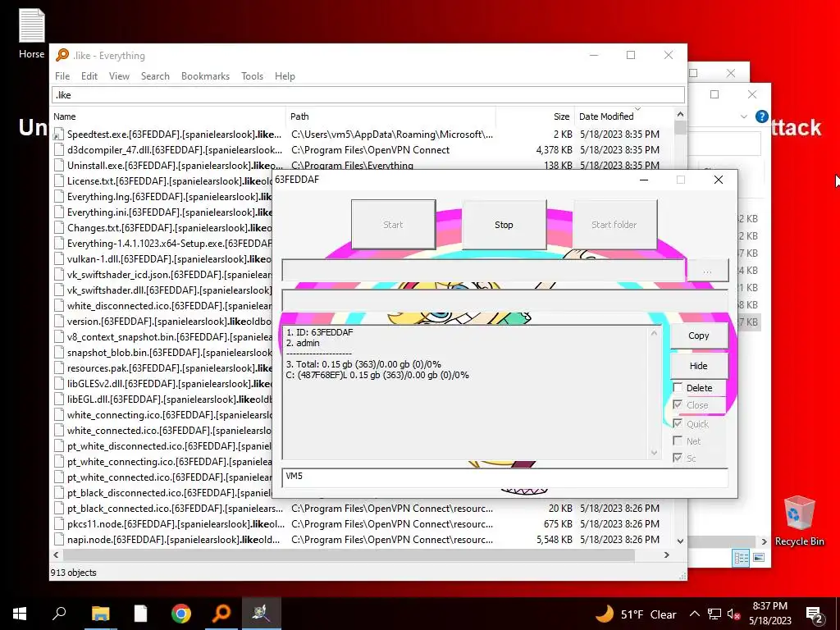Switch to large icons view in background window
840x630 pixels.
(x=759, y=558)
